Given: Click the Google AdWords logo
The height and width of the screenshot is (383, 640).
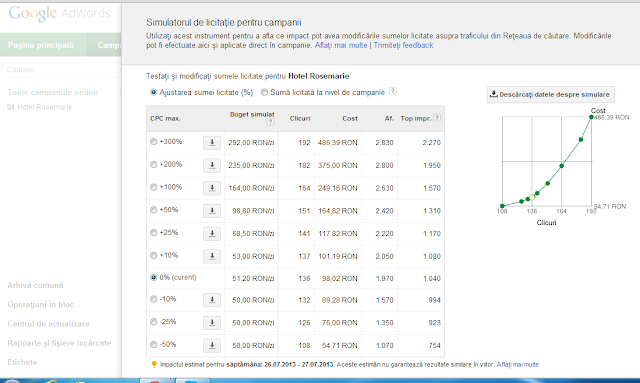Looking at the screenshot, I should 59,13.
